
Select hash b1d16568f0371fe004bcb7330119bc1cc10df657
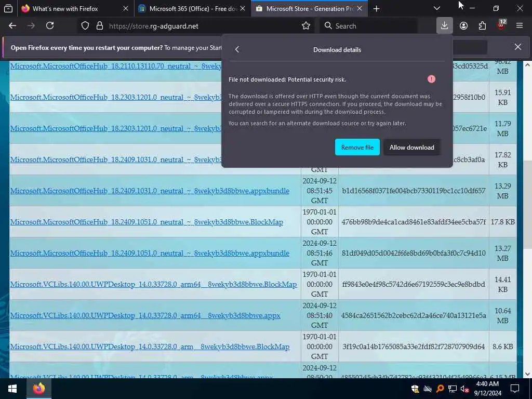414,191
